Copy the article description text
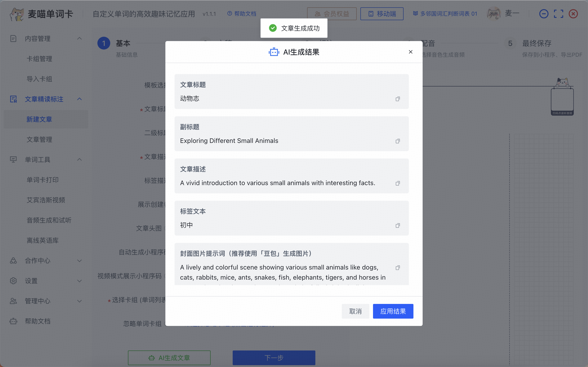This screenshot has width=588, height=367. [x=398, y=183]
